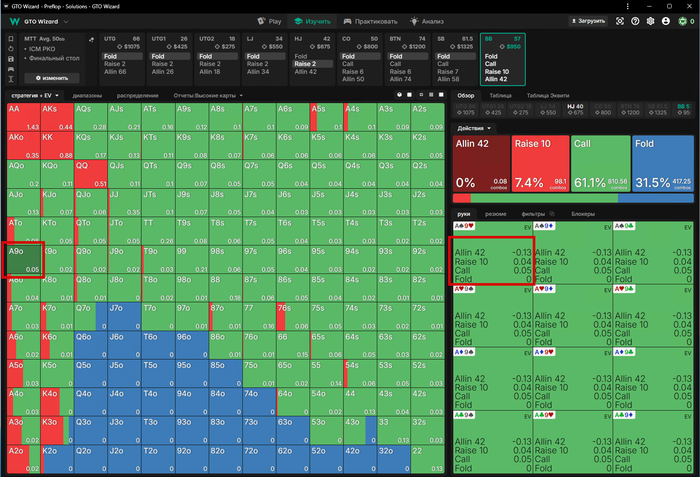Open the Обзор tab
The image size is (700, 477).
[466, 96]
